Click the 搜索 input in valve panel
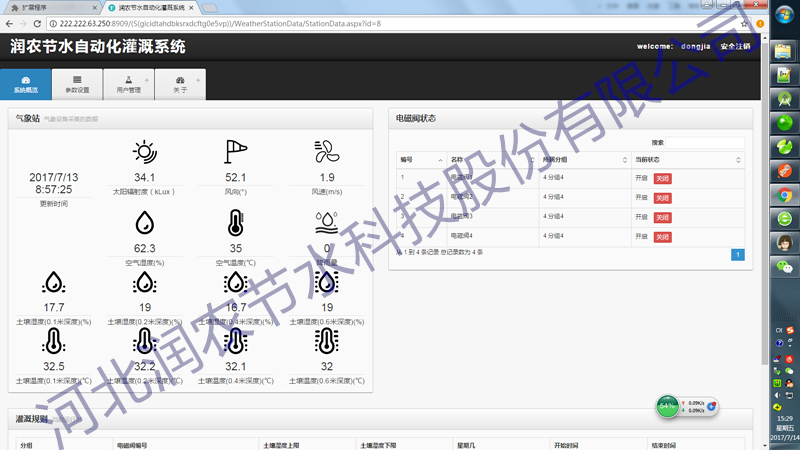 [705, 142]
